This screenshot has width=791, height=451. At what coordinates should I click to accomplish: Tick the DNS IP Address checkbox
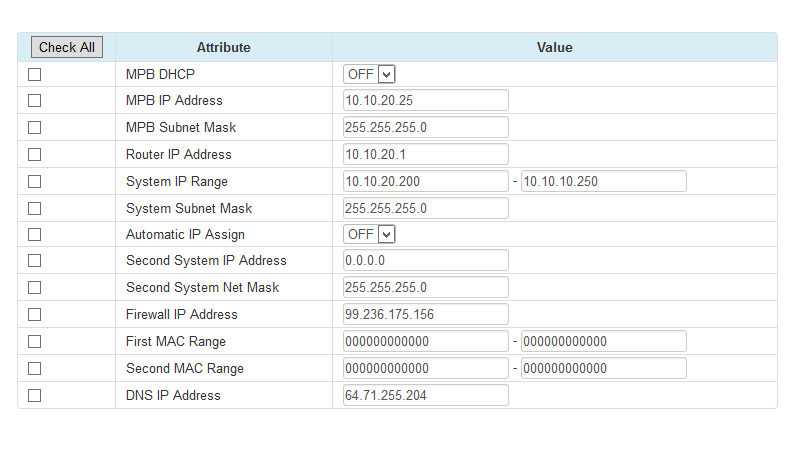pos(34,396)
